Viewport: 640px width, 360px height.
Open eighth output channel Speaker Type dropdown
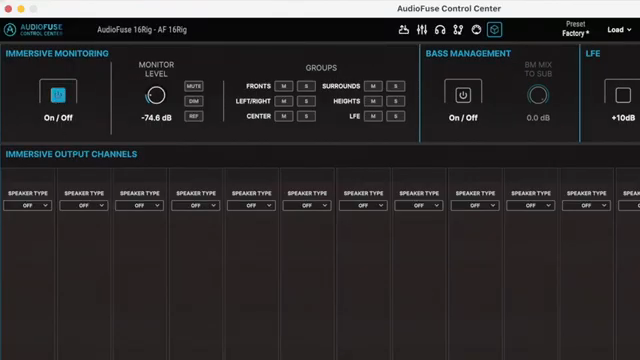pyautogui.click(x=419, y=206)
